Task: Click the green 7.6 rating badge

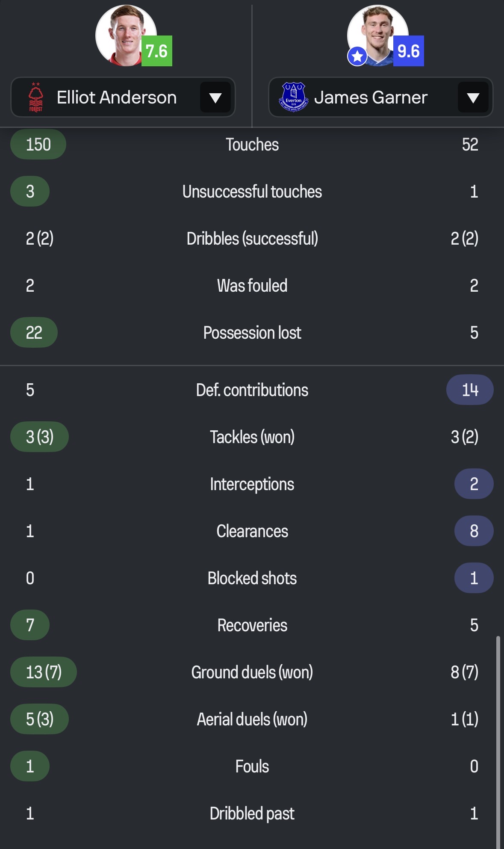Action: [156, 51]
